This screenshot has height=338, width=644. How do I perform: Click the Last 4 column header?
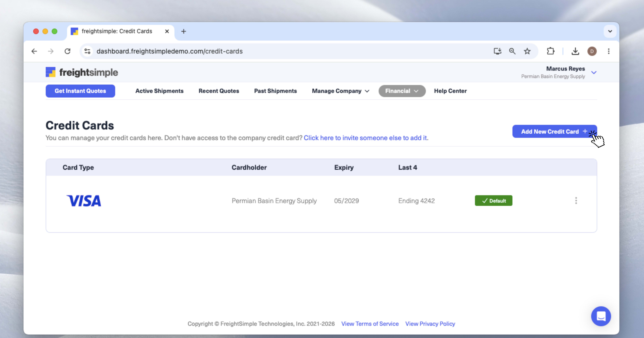(x=408, y=167)
